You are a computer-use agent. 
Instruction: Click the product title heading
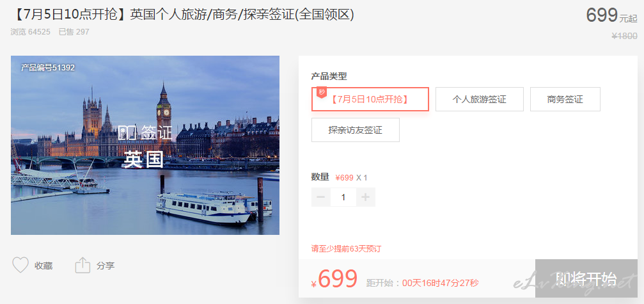(x=183, y=15)
